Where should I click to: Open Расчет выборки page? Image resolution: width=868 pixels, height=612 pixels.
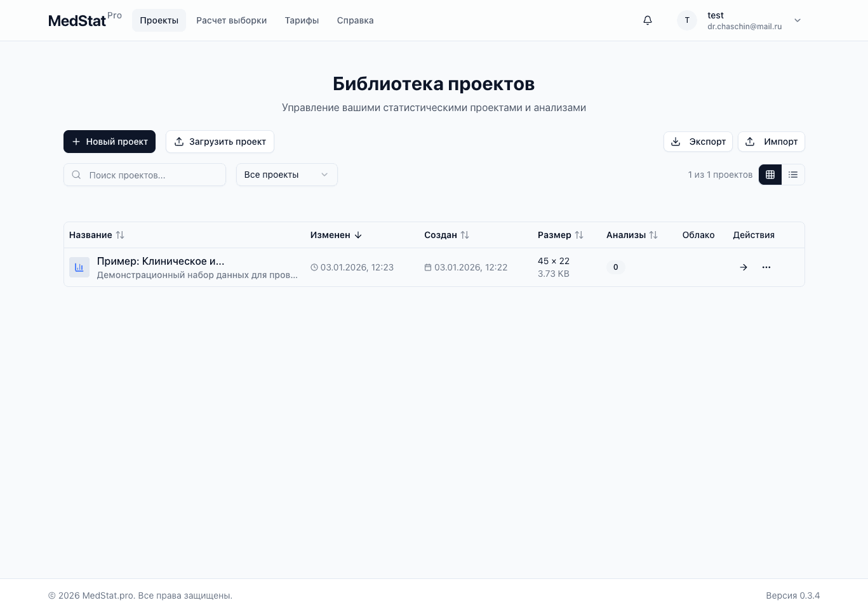click(231, 20)
